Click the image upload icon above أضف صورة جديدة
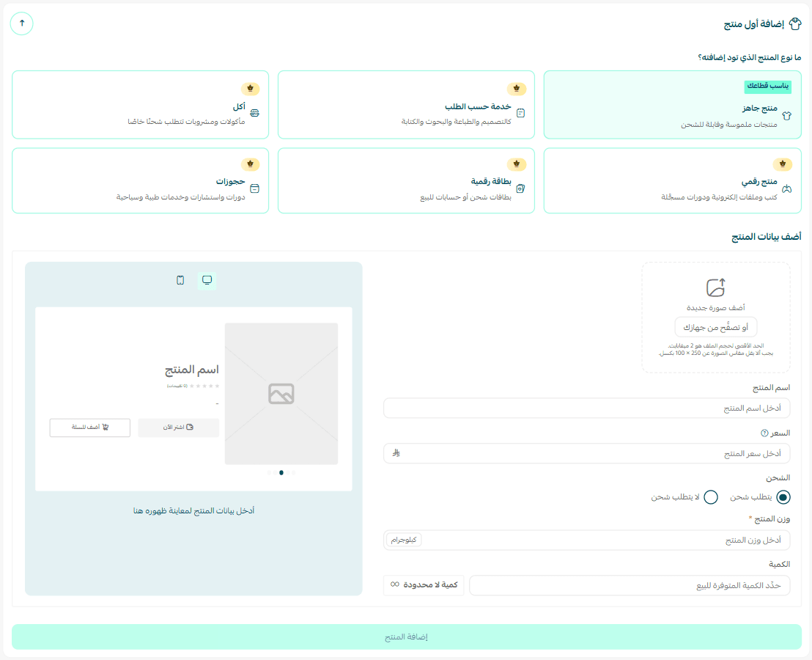This screenshot has height=660, width=812. point(716,287)
